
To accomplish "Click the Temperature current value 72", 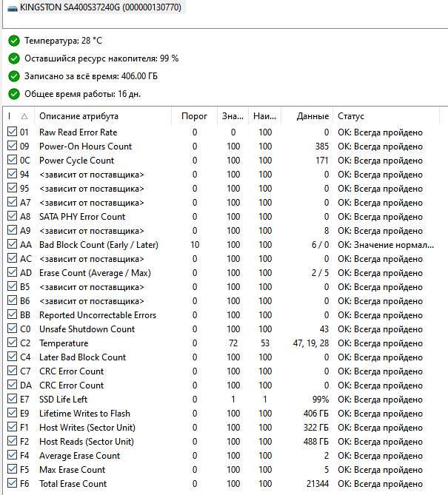I will (233, 343).
